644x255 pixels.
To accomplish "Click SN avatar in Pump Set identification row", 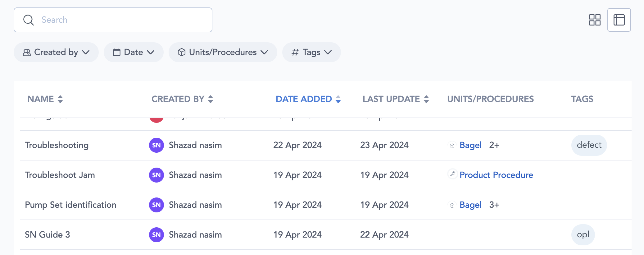I will tap(156, 205).
